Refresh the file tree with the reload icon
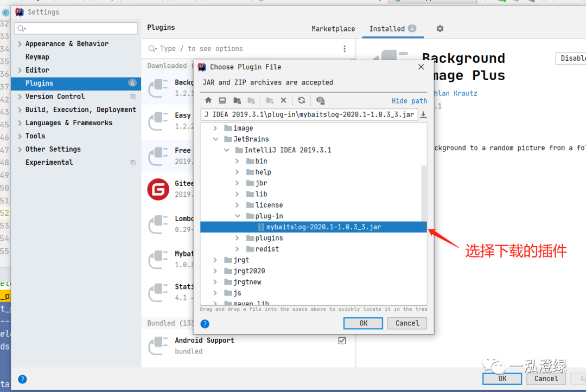The height and width of the screenshot is (392, 586). click(x=302, y=100)
